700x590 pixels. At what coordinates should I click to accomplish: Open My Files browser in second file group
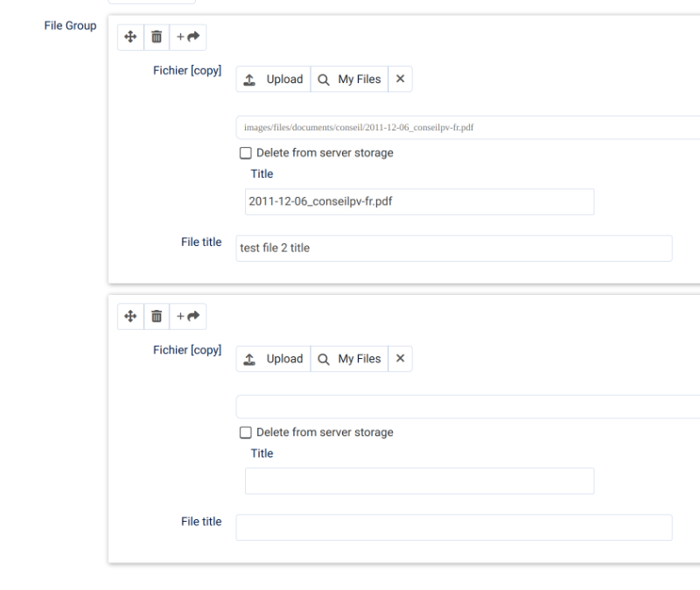click(349, 359)
